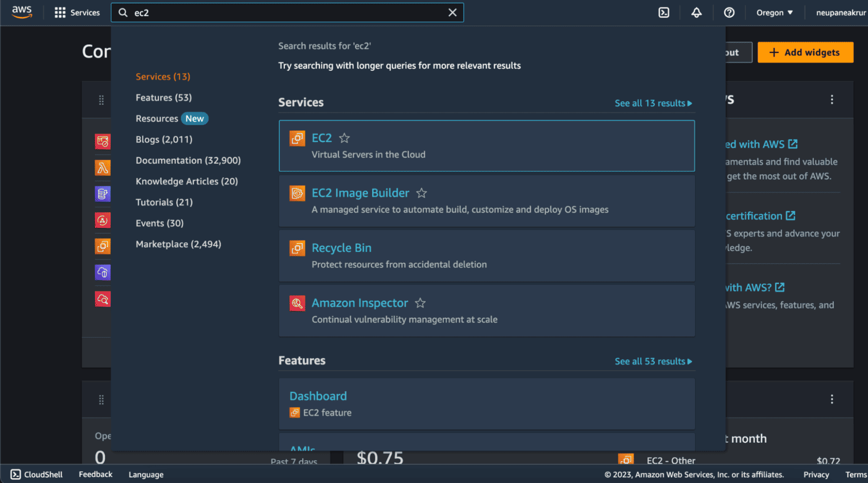Favorite EC2 Image Builder with star
The image size is (868, 483).
(x=422, y=193)
